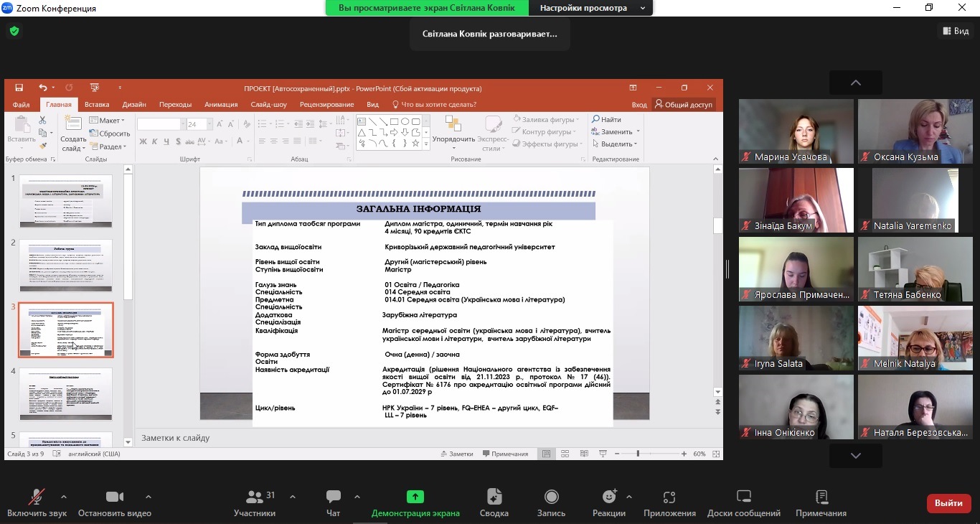This screenshot has height=524, width=980.
Task: Expand the chevron next to Участники
Action: (292, 496)
